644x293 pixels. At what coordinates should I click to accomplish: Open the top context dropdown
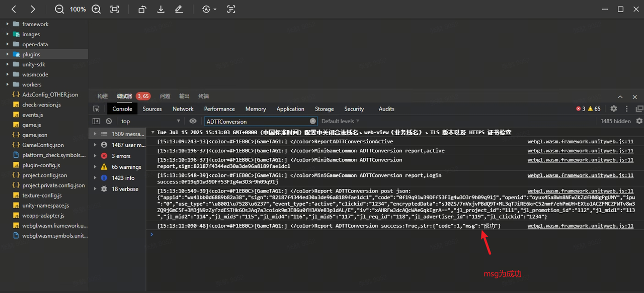click(x=150, y=121)
